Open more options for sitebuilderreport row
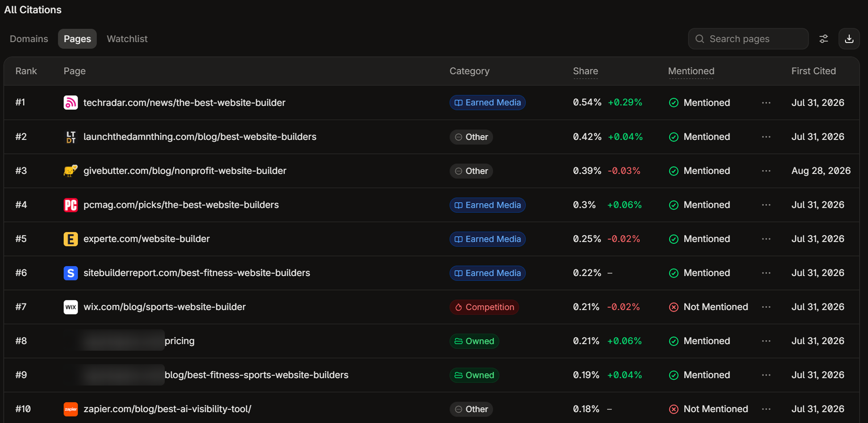The height and width of the screenshot is (423, 868). click(766, 273)
